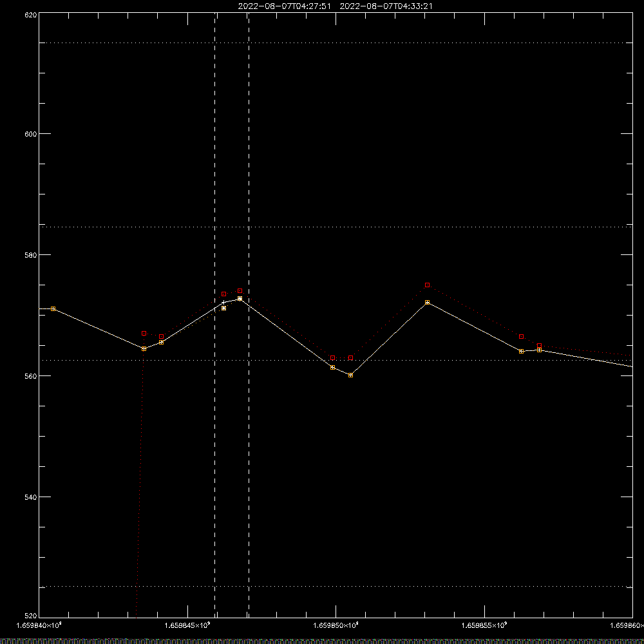The height and width of the screenshot is (644, 644).
Task: Click the right vertical dashed time marker line
Action: pyautogui.click(x=249, y=315)
